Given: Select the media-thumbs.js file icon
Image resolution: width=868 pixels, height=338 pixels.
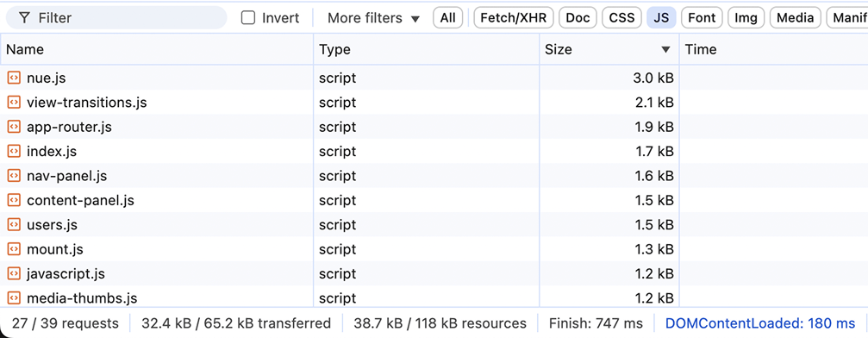Looking at the screenshot, I should coord(13,298).
